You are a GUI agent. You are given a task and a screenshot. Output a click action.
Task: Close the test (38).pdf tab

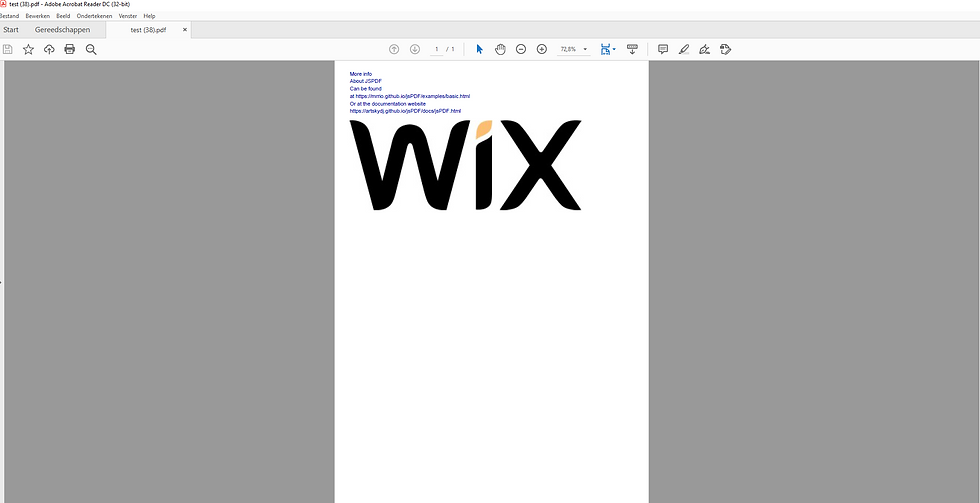[184, 29]
